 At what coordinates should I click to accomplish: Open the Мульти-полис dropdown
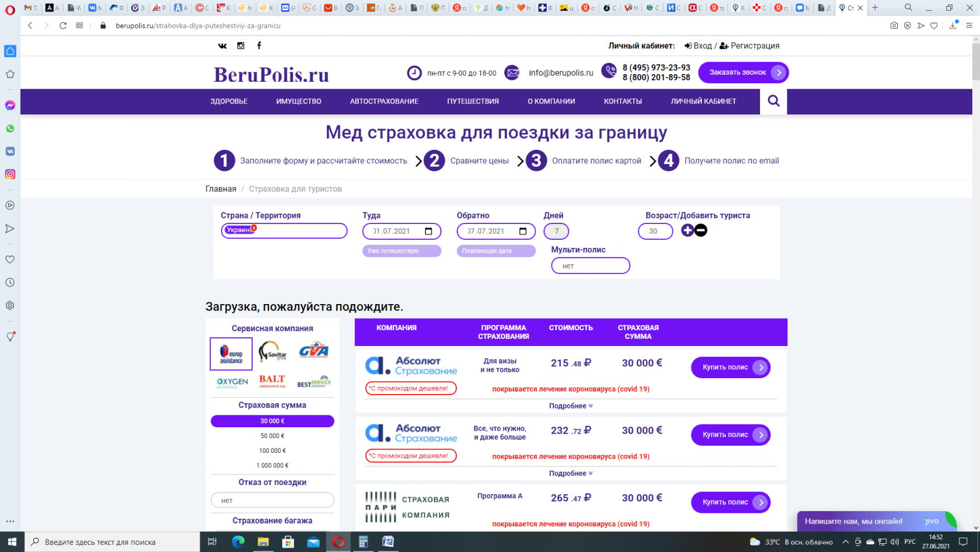pyautogui.click(x=590, y=265)
